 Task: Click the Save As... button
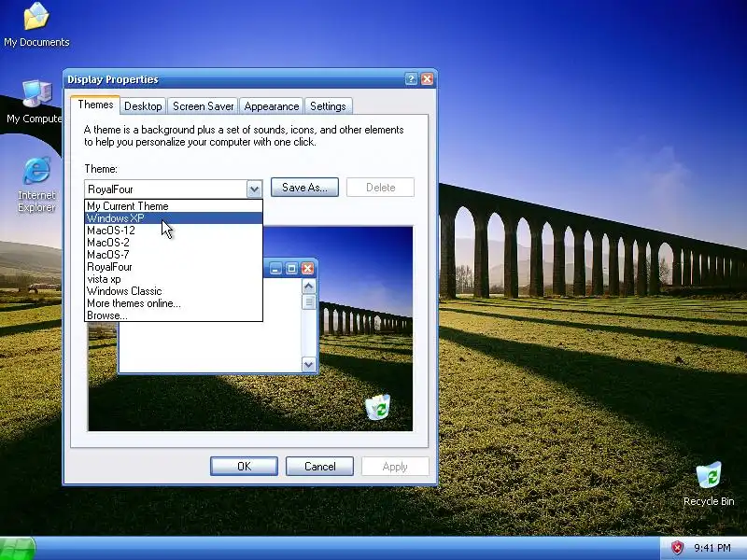tap(305, 188)
